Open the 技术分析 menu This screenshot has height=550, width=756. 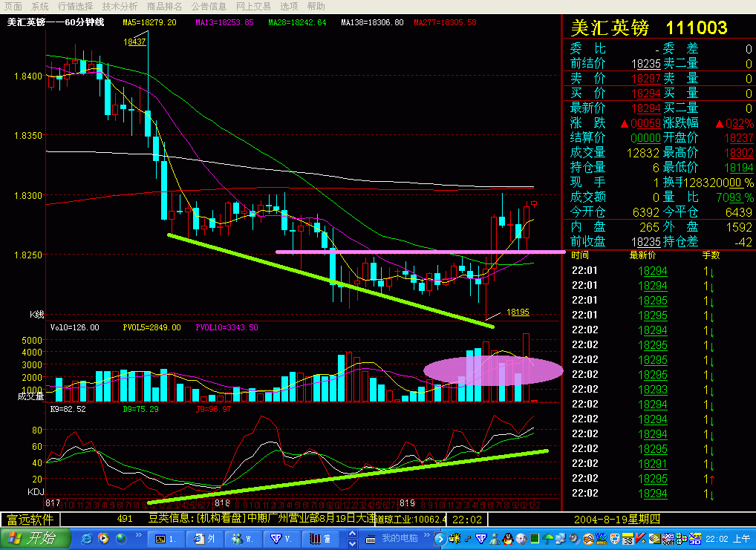120,6
